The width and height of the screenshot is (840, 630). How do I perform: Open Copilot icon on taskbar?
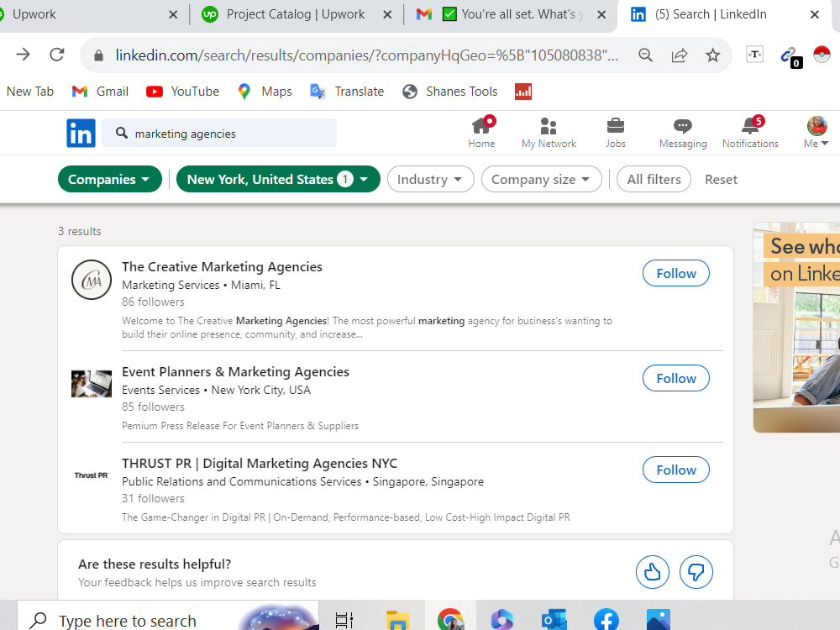[x=502, y=620]
